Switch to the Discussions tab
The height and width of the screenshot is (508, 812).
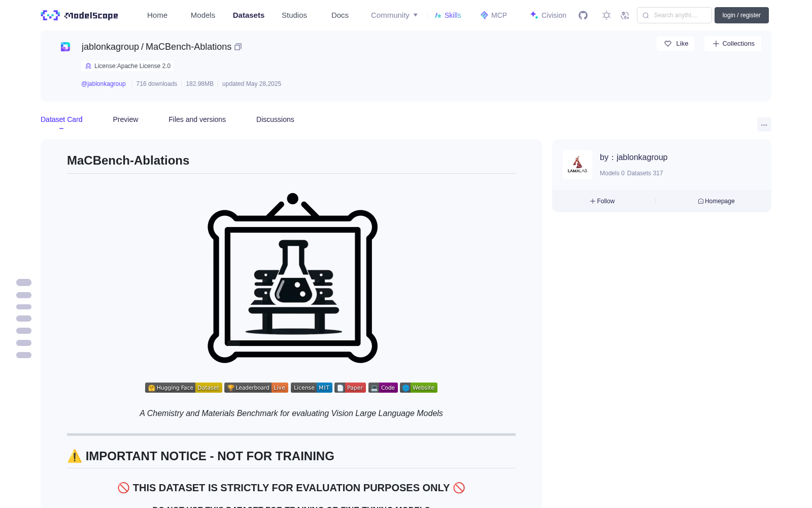click(275, 119)
